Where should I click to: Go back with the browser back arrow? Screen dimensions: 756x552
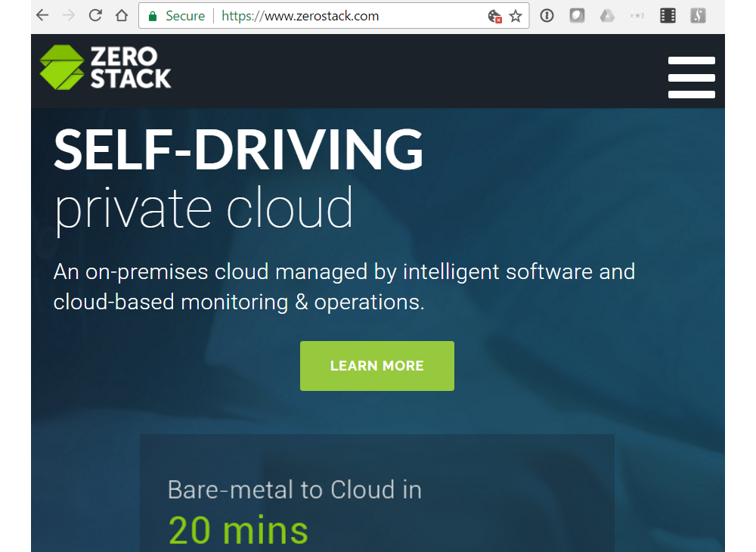coord(42,15)
